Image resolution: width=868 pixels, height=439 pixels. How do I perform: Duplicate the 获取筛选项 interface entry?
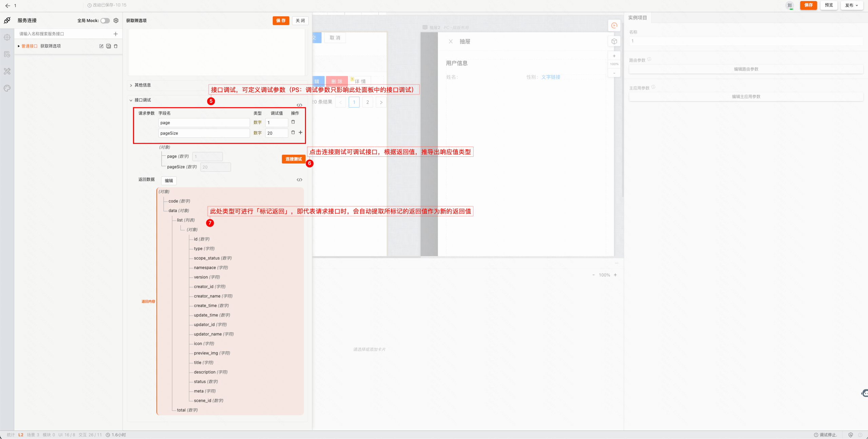tap(109, 46)
